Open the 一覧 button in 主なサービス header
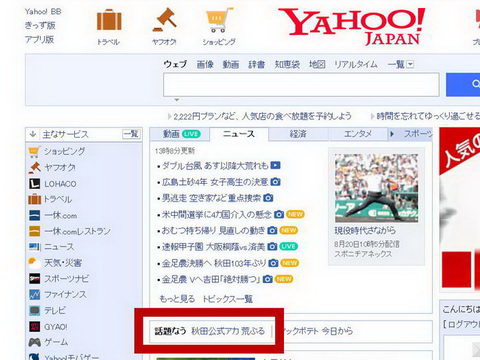480x360 pixels. [x=131, y=134]
